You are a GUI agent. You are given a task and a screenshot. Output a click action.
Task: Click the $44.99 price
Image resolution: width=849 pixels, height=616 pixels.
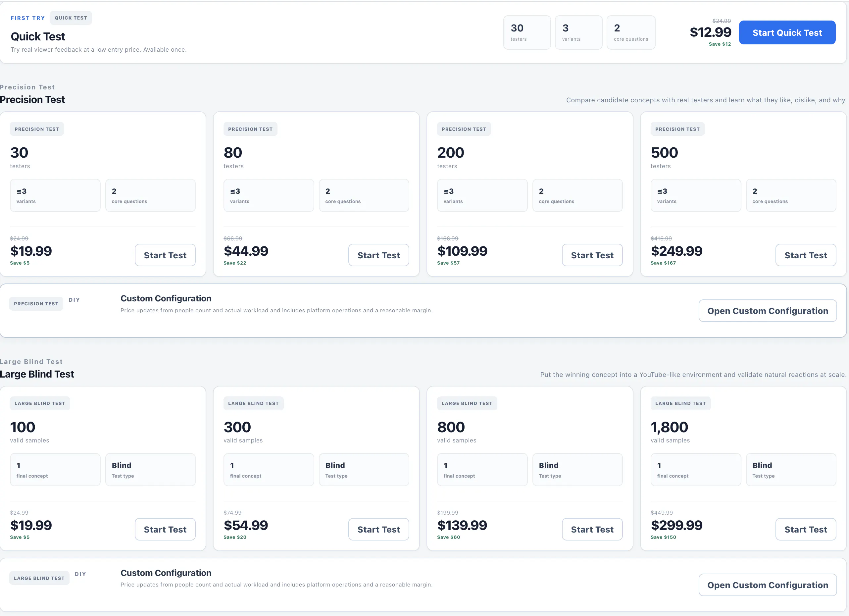click(x=246, y=251)
